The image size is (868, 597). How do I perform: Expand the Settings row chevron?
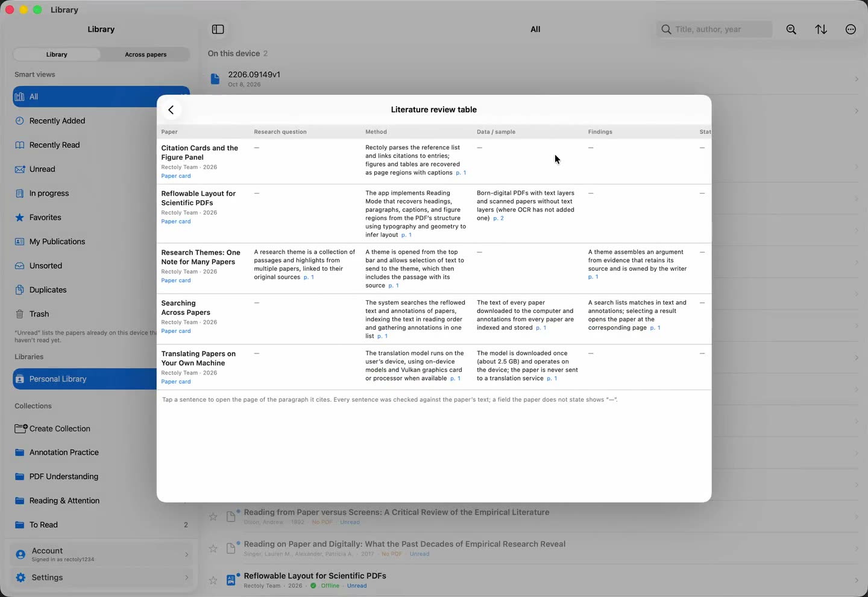[x=186, y=578]
